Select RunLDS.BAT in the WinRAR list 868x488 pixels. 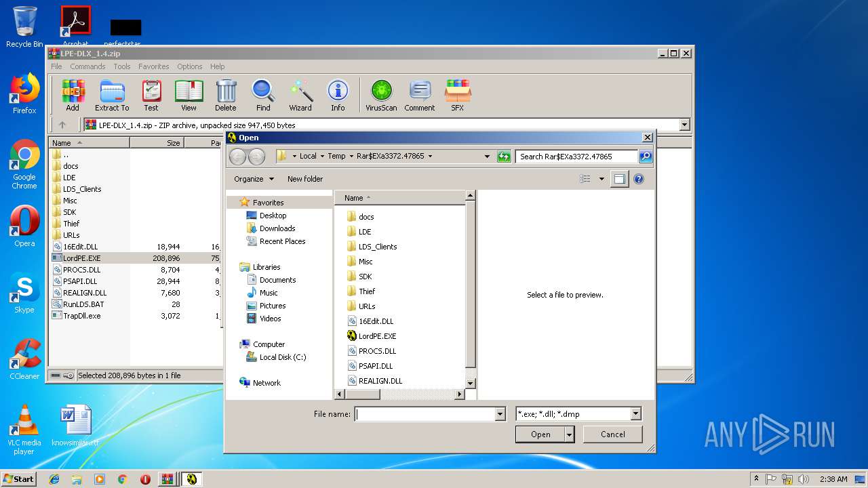[83, 304]
